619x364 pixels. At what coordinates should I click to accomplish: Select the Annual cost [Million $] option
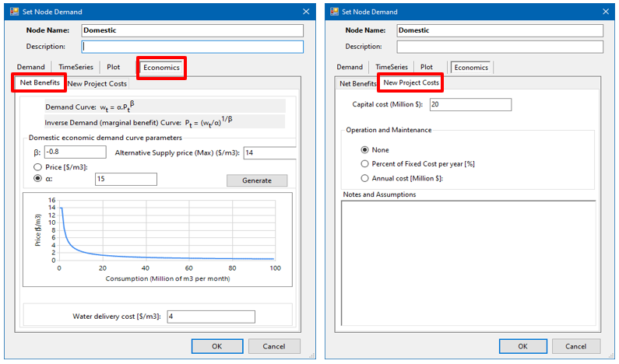tap(365, 178)
